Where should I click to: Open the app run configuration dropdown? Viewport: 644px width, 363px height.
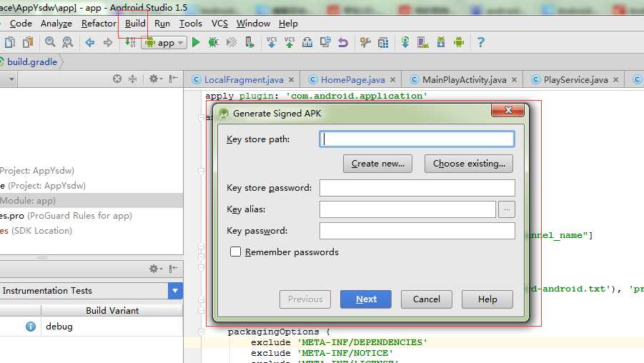(x=164, y=43)
